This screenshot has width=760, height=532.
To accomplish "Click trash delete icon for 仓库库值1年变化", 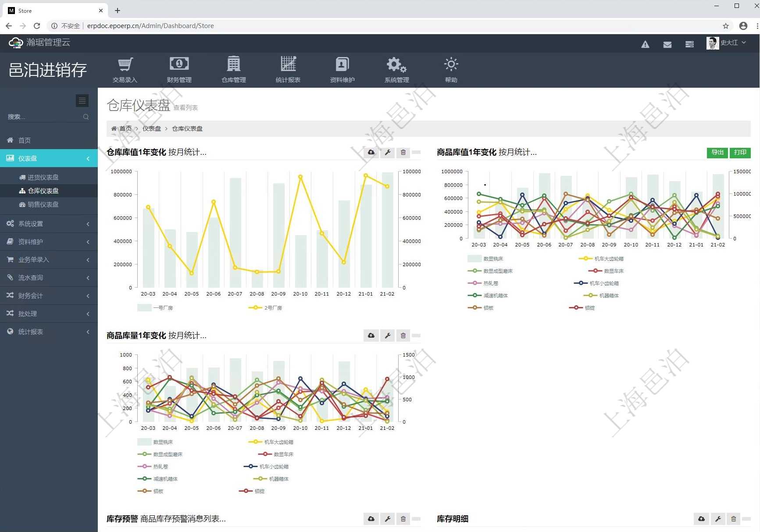I will coord(403,152).
